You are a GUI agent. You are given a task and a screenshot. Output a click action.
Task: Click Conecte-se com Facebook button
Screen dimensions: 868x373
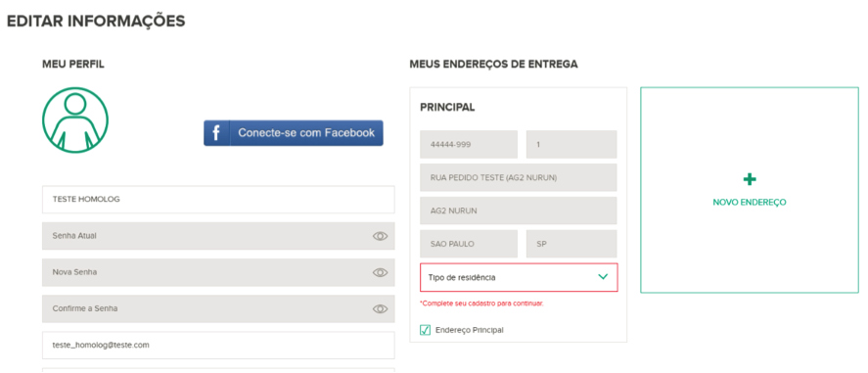point(294,133)
